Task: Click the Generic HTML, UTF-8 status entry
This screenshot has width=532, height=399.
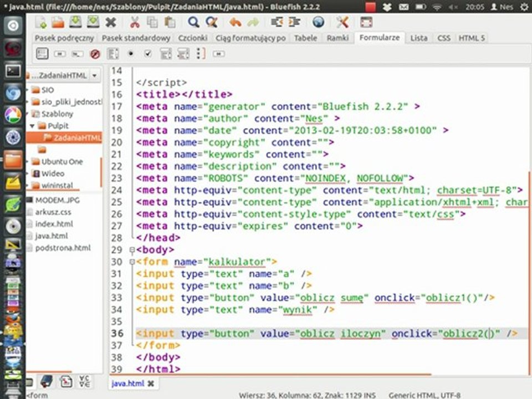Action: (424, 395)
